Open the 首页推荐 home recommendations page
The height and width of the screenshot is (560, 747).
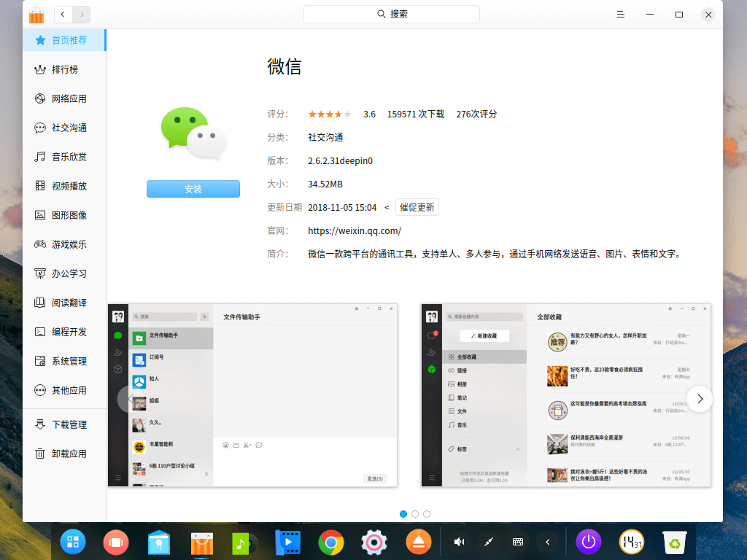pos(64,40)
